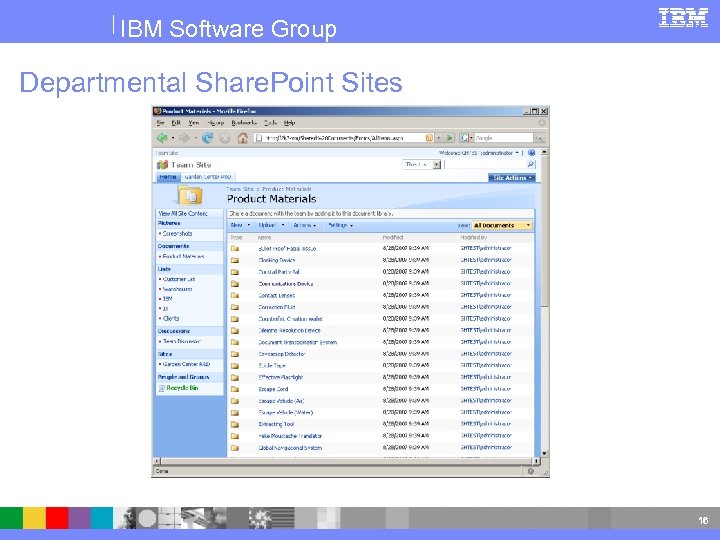
Task: Click the green Go arrow beside the address bar
Action: click(450, 137)
